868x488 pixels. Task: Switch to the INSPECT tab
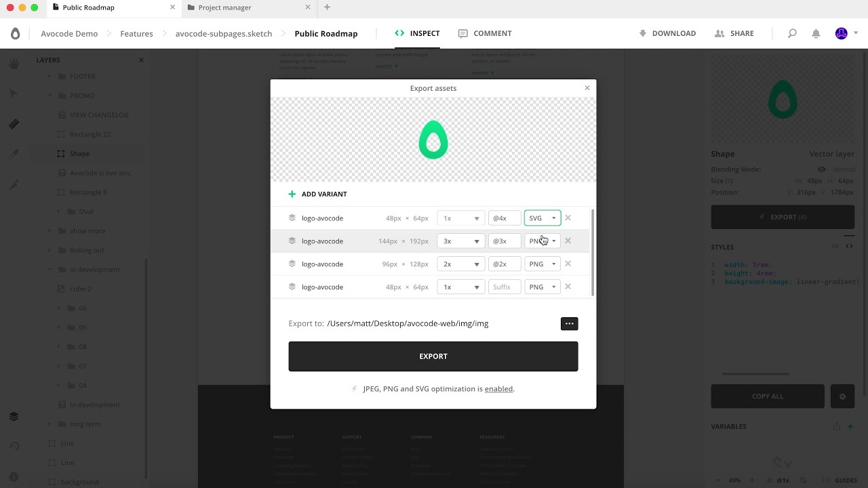pyautogui.click(x=417, y=33)
